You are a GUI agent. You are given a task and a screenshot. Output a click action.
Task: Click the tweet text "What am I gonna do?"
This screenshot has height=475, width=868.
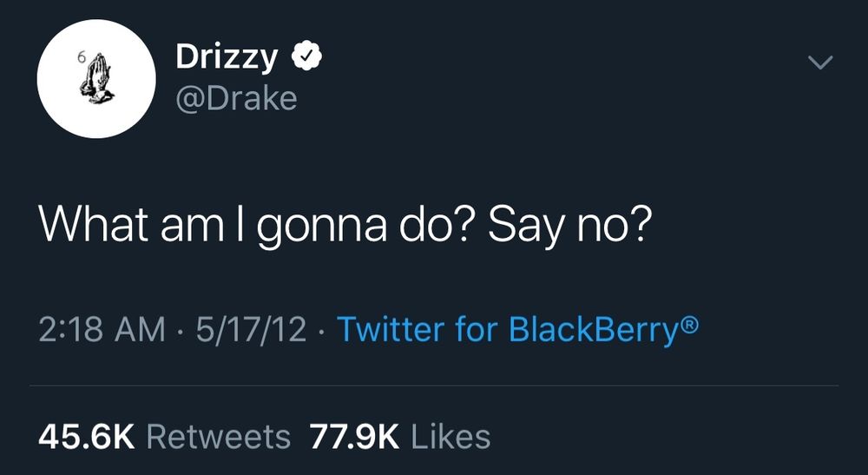click(256, 227)
